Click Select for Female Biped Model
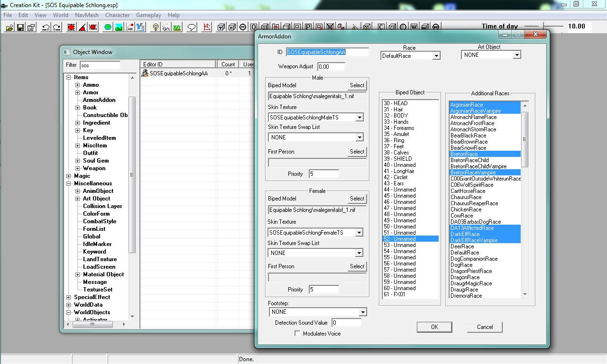 (x=357, y=199)
